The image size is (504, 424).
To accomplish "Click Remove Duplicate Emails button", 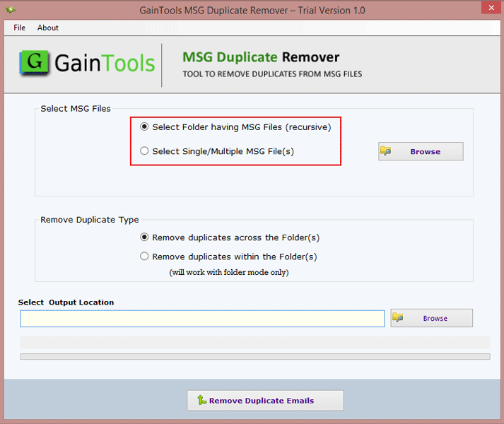I will [265, 400].
